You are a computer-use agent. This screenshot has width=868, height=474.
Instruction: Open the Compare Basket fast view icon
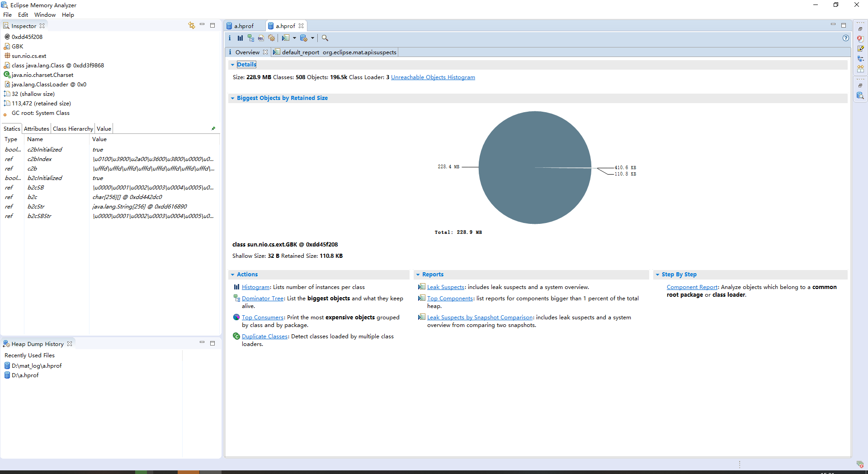860,68
